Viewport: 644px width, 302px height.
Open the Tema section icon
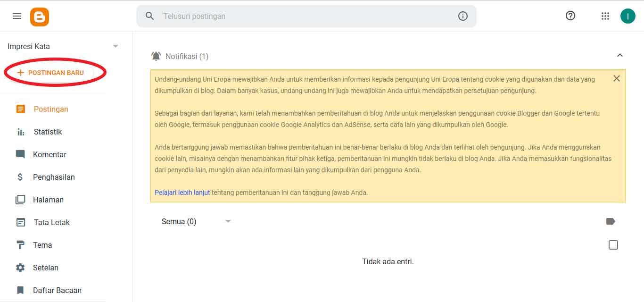[19, 245]
